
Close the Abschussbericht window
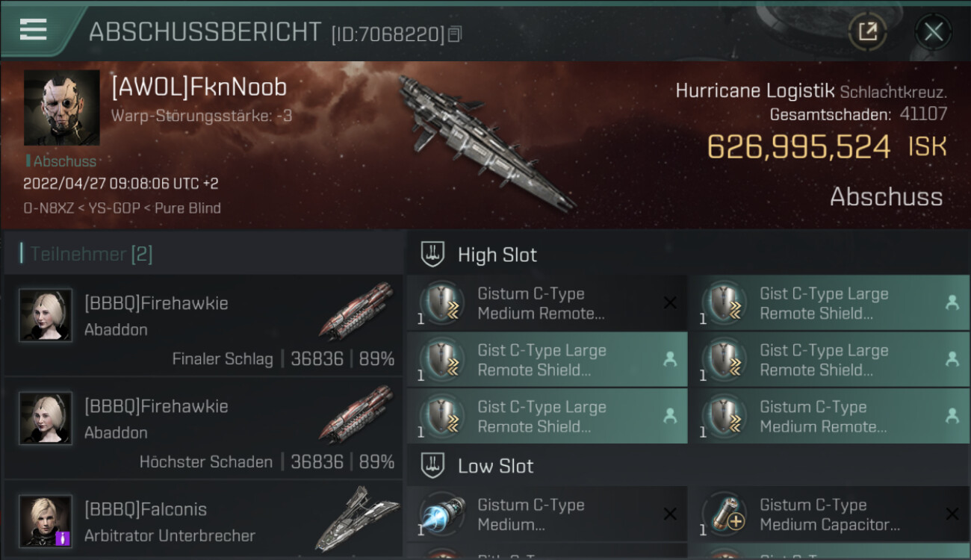933,31
